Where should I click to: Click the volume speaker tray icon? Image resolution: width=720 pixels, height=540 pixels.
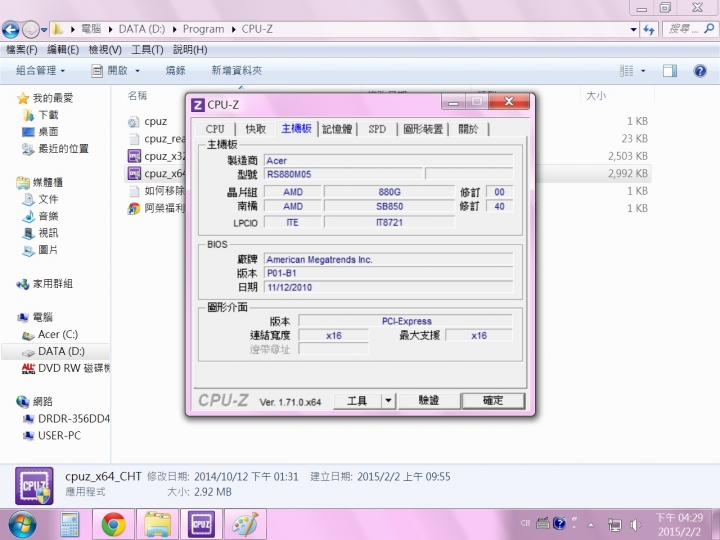[x=636, y=524]
